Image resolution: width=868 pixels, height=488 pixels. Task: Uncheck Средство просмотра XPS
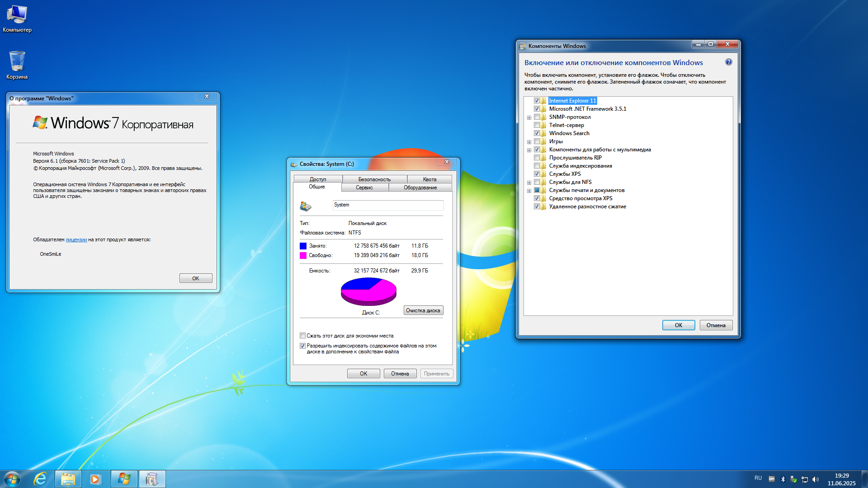(537, 198)
